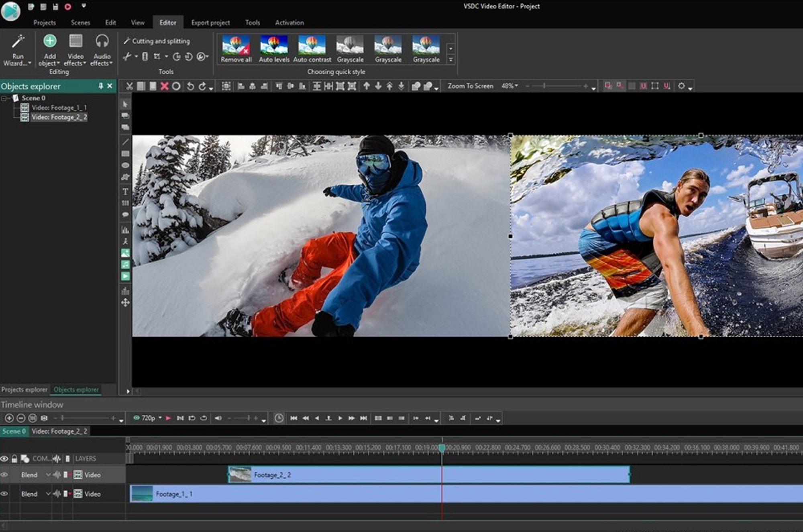
Task: Hide the Footage_2_2 layer with eye icon
Action: [4, 475]
